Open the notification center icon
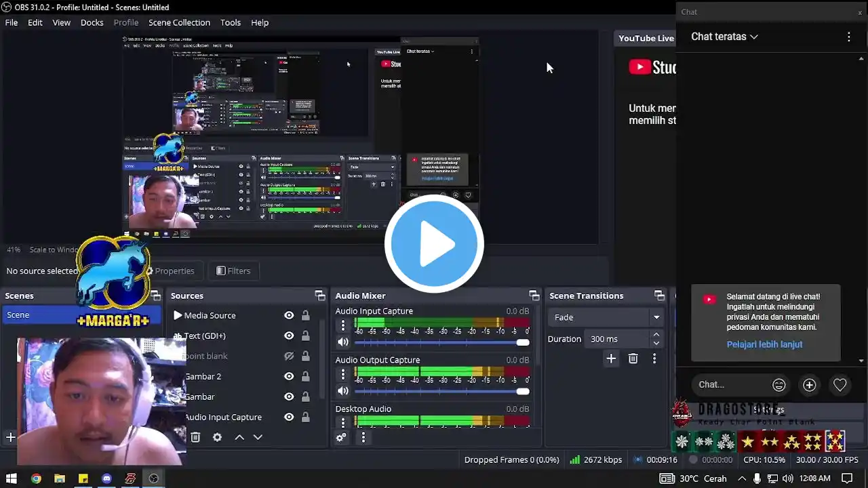This screenshot has height=488, width=868. (846, 479)
